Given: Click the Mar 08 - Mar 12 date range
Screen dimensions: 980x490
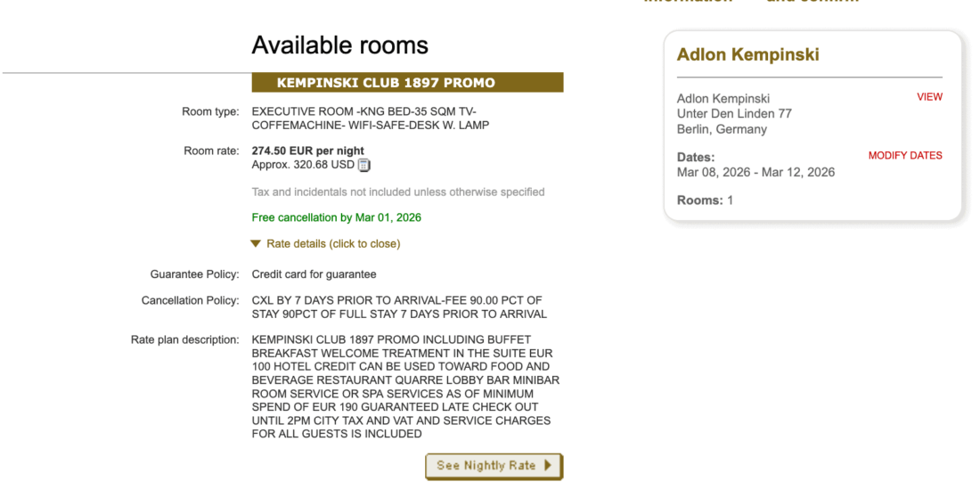Looking at the screenshot, I should (x=755, y=172).
